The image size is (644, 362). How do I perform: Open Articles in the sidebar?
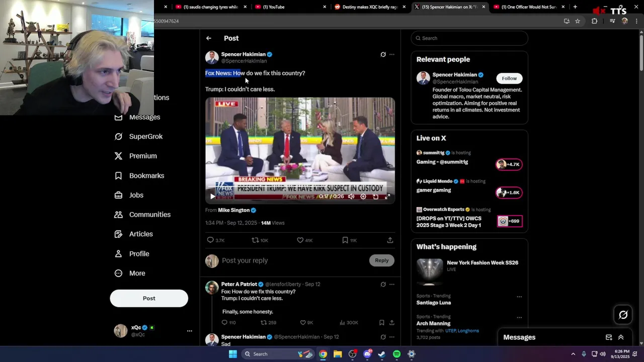point(133,234)
